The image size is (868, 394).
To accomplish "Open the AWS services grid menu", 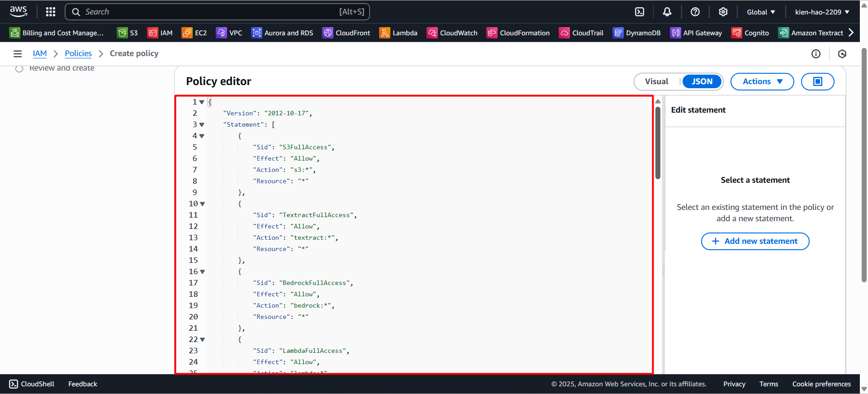I will [x=51, y=12].
